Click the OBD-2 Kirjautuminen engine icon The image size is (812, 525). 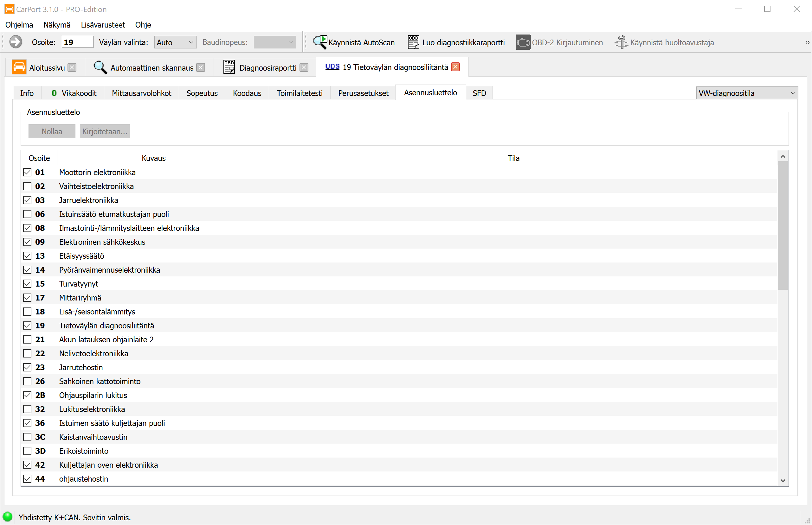click(x=522, y=42)
